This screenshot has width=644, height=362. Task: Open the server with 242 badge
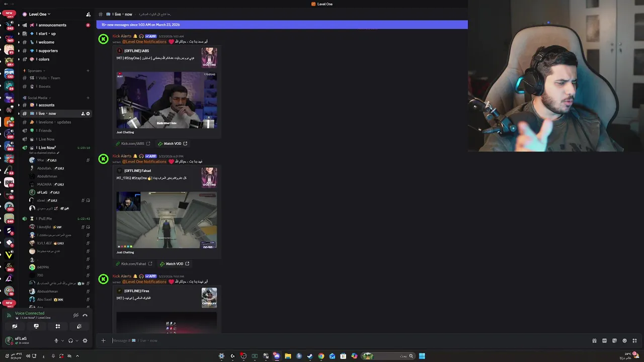tap(9, 25)
